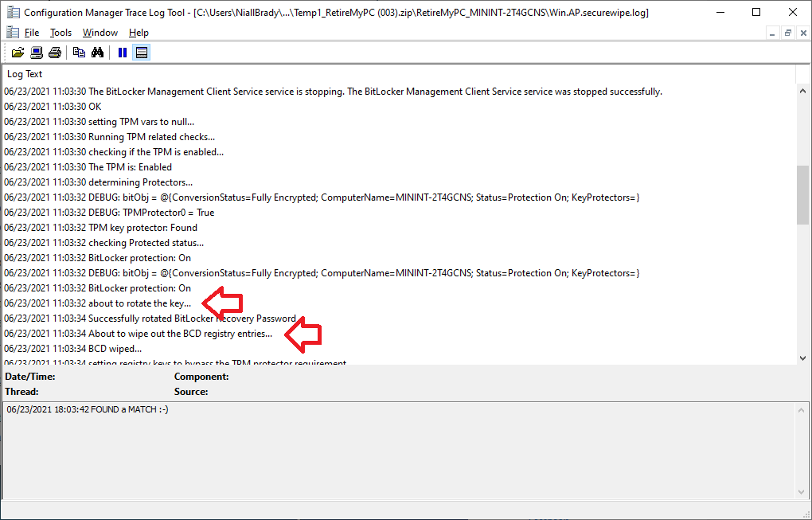The image size is (812, 520).
Task: Click the document icon beside the File menu
Action: [x=13, y=32]
